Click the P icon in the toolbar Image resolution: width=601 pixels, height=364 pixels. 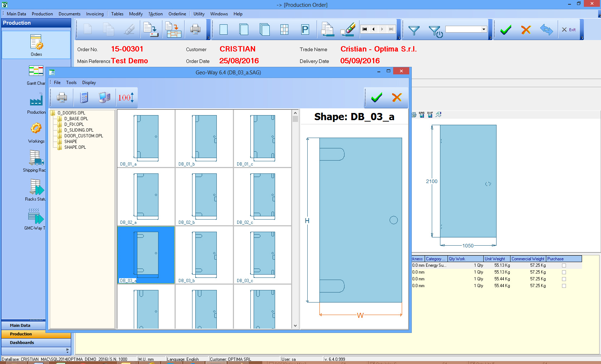click(x=305, y=29)
